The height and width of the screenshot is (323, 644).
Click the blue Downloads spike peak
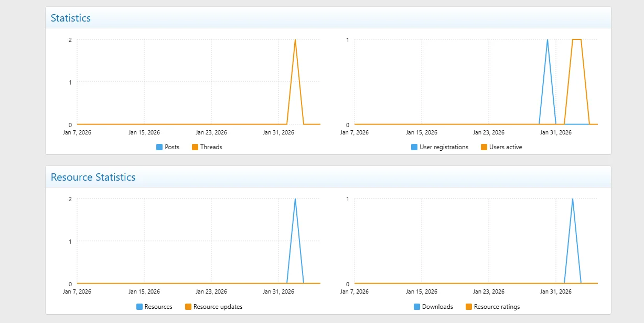click(x=573, y=199)
